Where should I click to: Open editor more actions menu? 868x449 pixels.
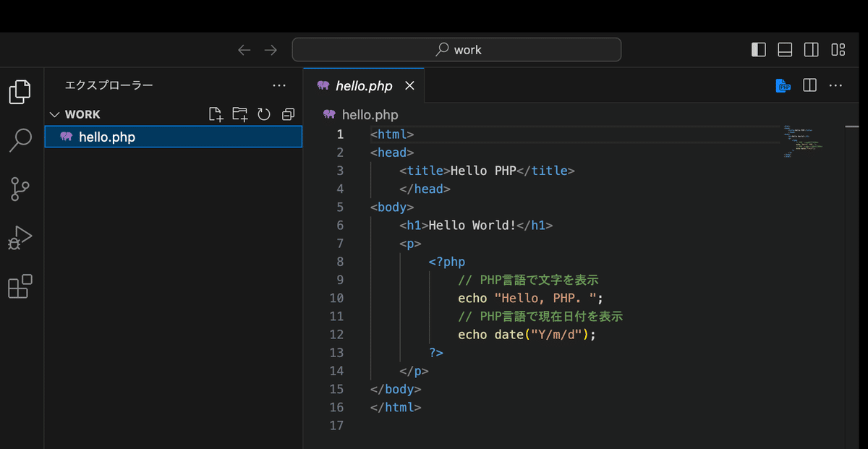(836, 85)
